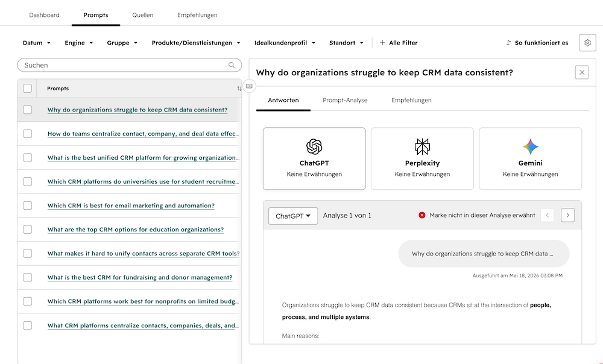The height and width of the screenshot is (364, 603).
Task: Open the Antworten tab in detail panel
Action: 283,100
